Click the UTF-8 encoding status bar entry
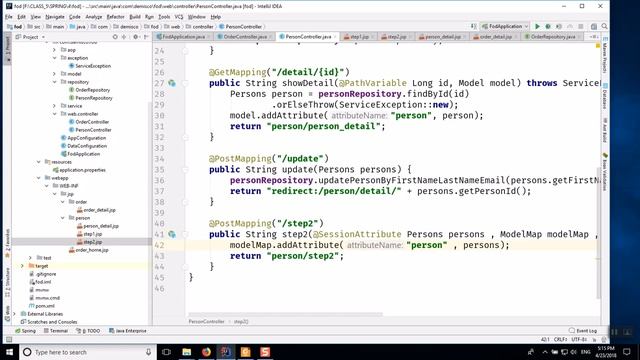Image resolution: width=640 pixels, height=360 pixels. pyautogui.click(x=579, y=340)
